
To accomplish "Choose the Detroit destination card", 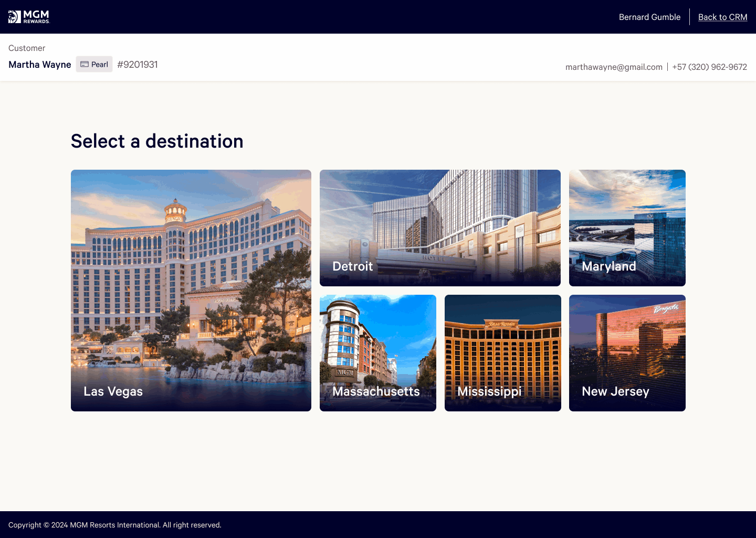I will point(440,228).
